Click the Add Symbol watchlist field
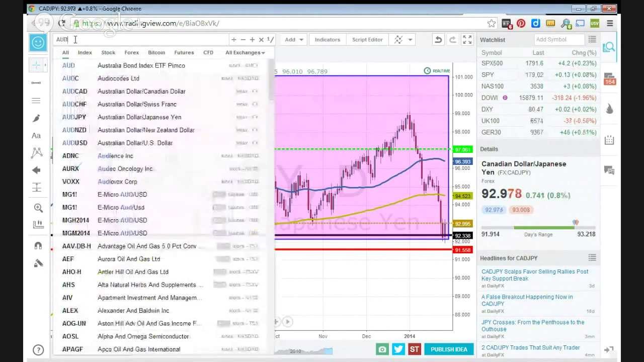Image resolution: width=644 pixels, height=362 pixels. pos(559,39)
